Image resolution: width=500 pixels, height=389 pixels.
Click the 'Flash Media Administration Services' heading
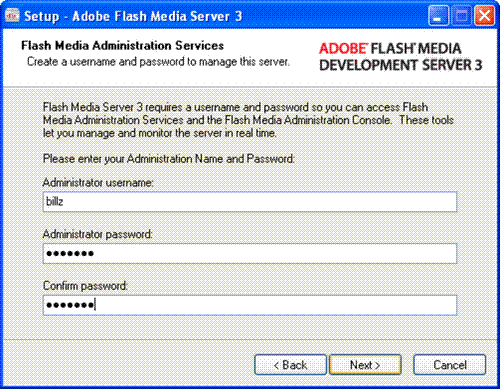tap(122, 46)
